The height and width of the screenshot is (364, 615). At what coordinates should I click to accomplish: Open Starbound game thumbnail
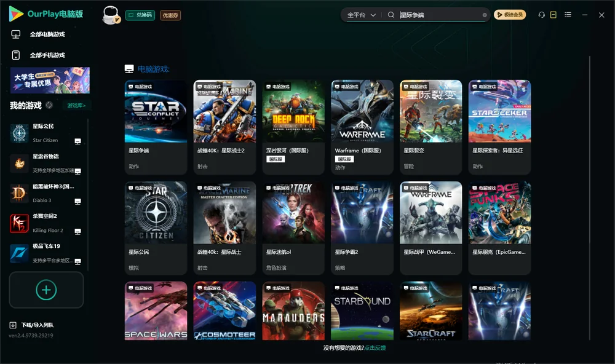tap(362, 311)
